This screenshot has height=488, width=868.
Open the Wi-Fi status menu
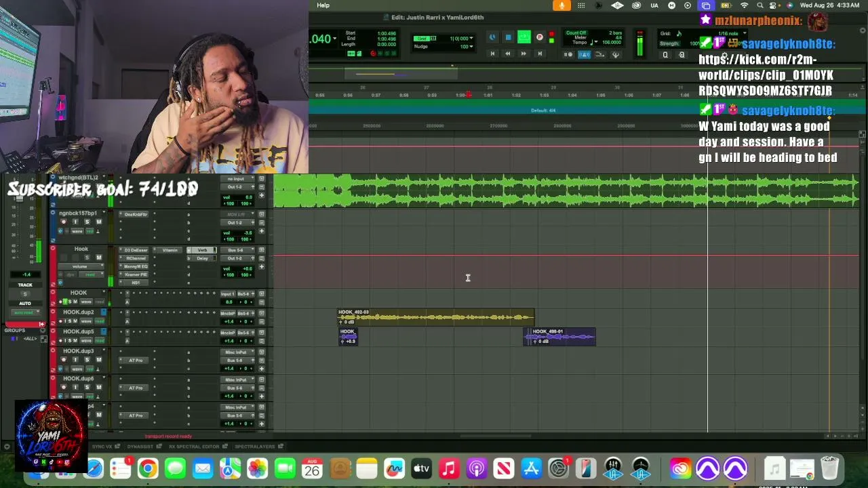744,5
